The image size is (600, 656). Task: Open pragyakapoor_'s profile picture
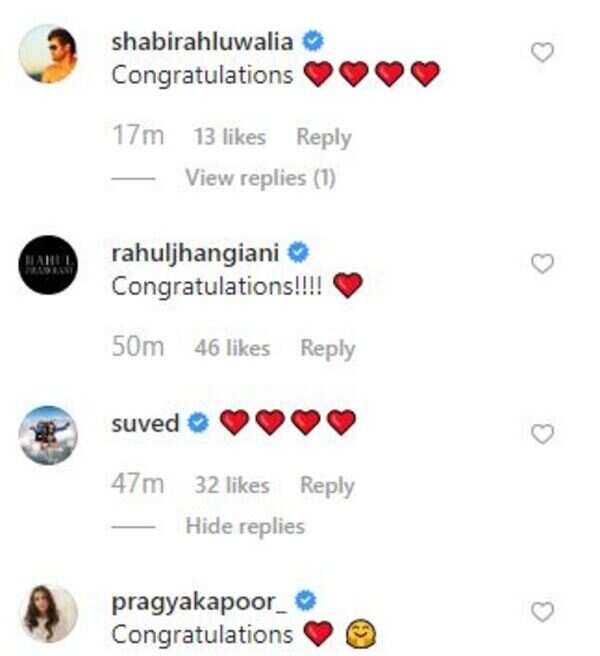48,613
